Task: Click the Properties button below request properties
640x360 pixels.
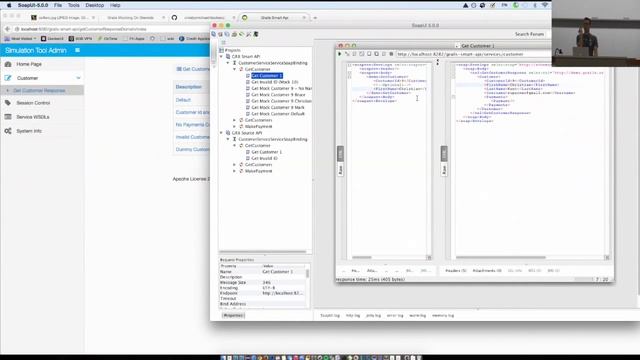Action: click(233, 316)
